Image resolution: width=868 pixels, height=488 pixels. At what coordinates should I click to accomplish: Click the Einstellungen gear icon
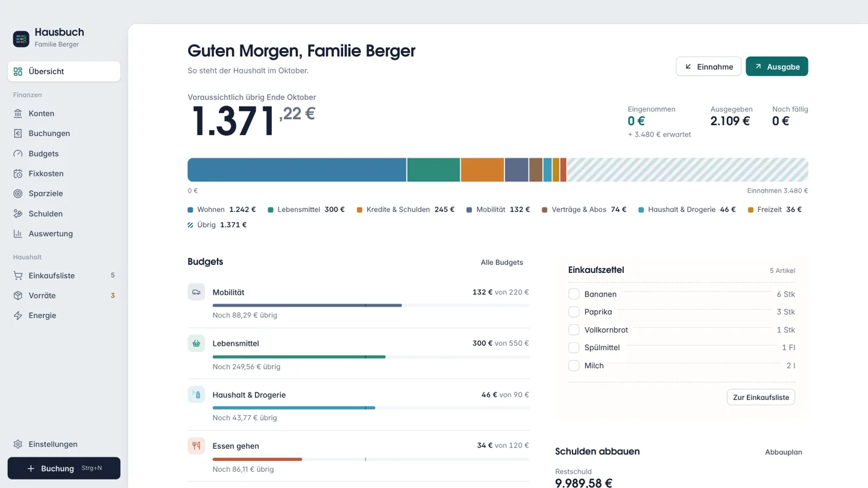point(18,444)
